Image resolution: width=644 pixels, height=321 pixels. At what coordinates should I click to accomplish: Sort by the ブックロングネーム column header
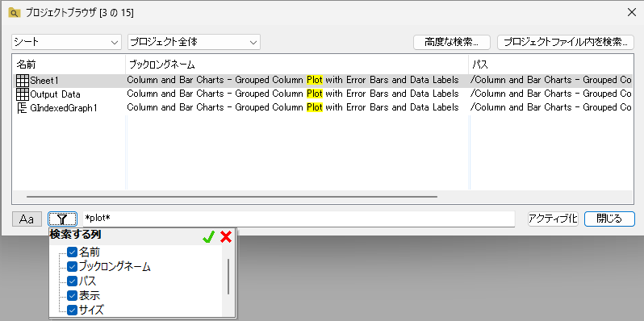coord(297,65)
